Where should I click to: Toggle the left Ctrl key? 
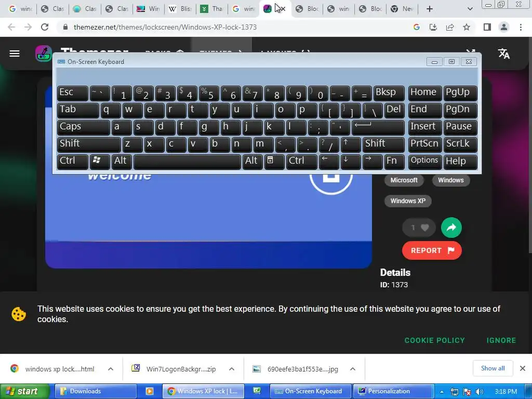pos(73,162)
